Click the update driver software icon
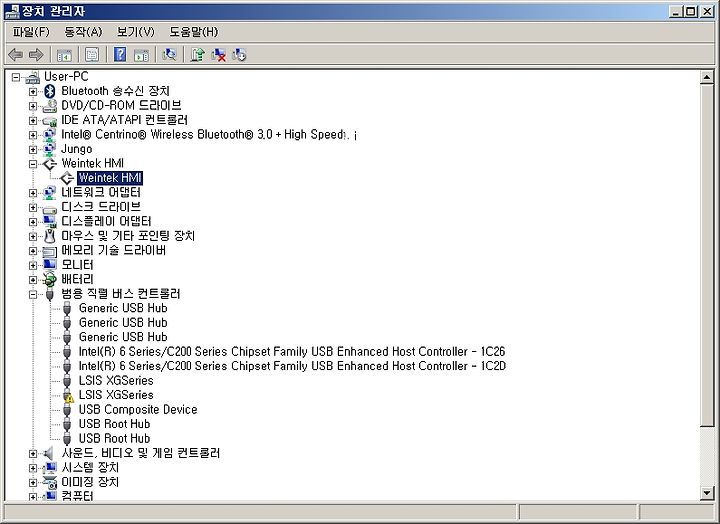Image resolution: width=720 pixels, height=524 pixels. coord(197,55)
